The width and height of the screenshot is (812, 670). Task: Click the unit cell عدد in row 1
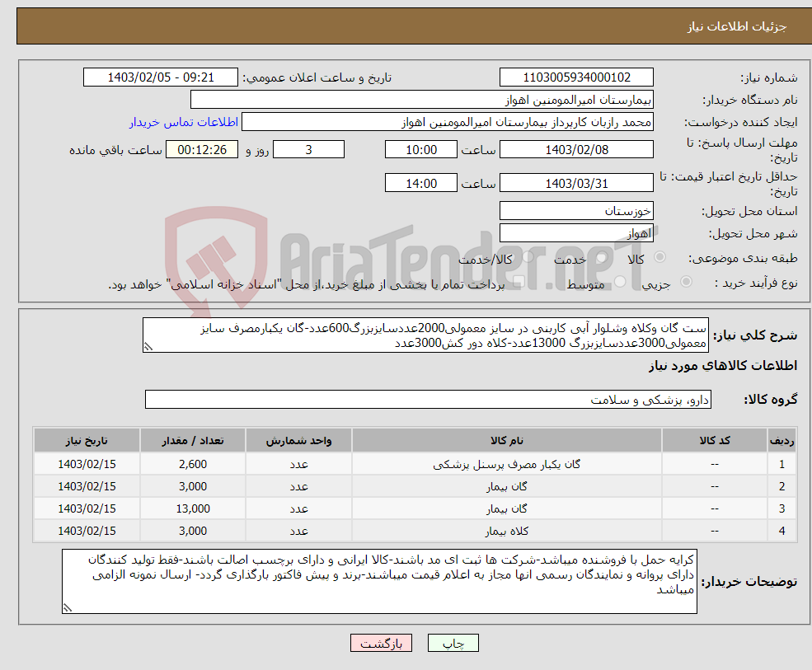[x=298, y=465]
